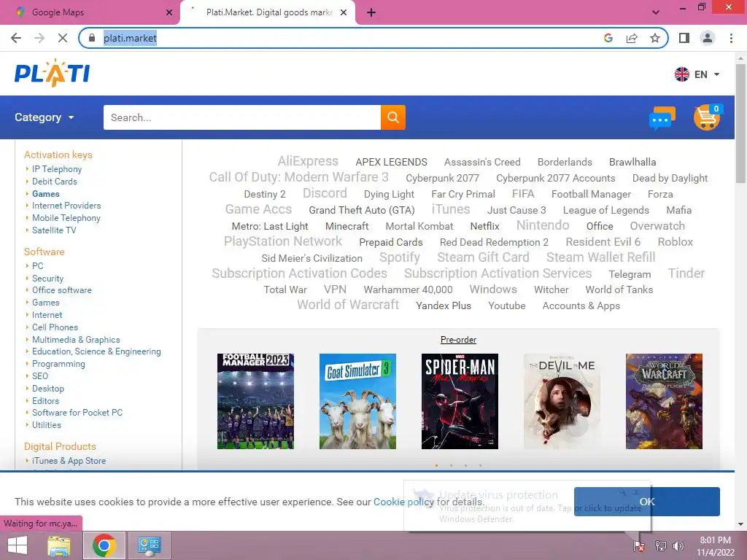Select the first carousel dot
Image resolution: width=747 pixels, height=560 pixels.
436,465
